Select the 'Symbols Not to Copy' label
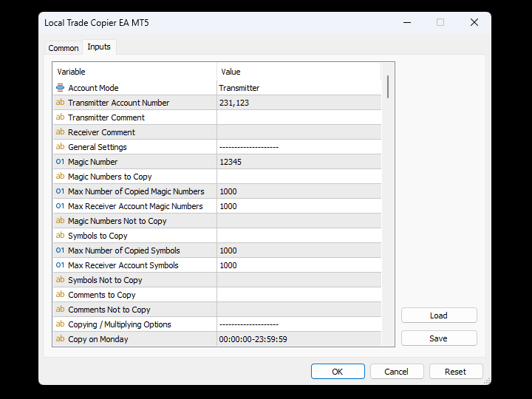532x399 pixels. tap(105, 280)
